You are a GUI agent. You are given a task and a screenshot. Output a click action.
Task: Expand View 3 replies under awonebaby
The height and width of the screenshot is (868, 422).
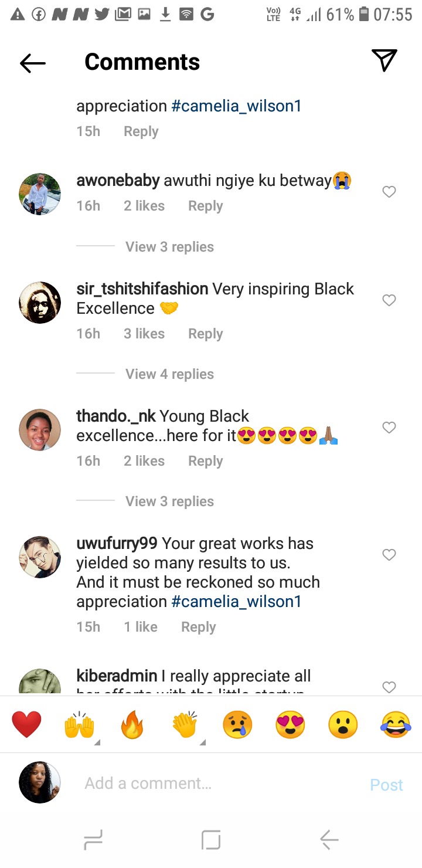169,247
